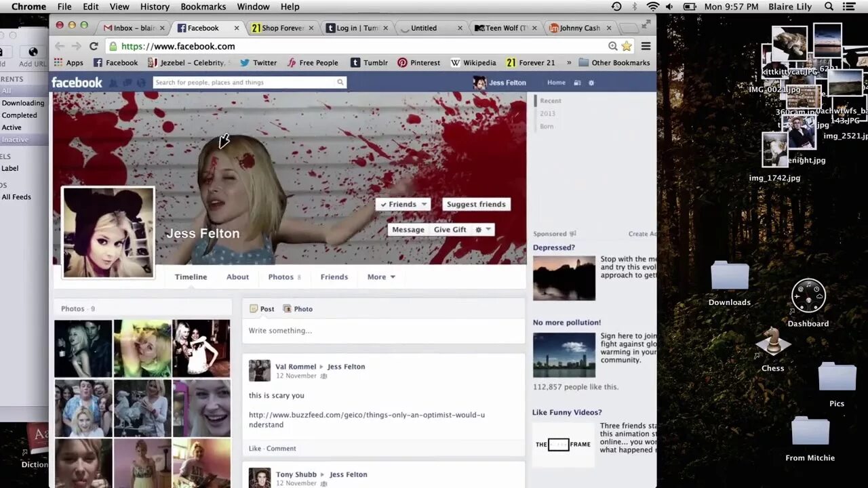Click the Facebook search input field
Screen dimensions: 868x488
pos(244,82)
